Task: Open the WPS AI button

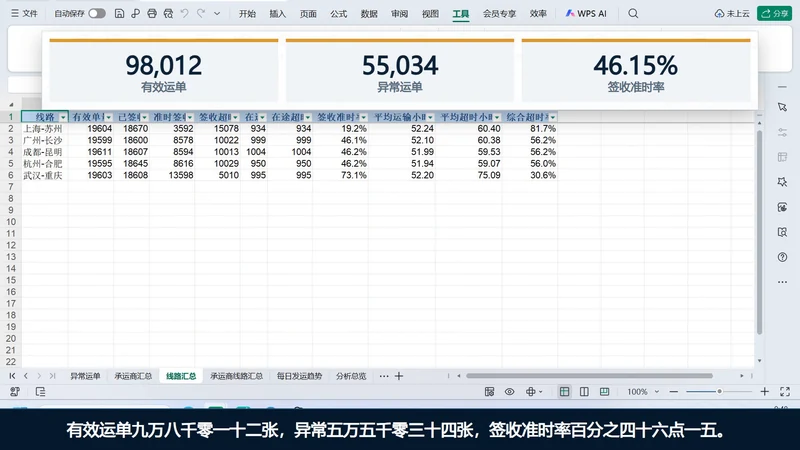Action: point(586,14)
